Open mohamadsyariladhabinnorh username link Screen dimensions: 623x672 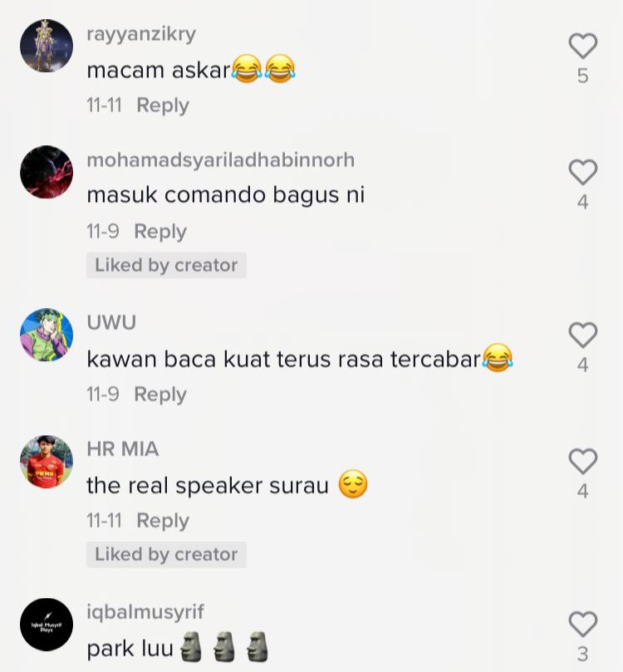[x=221, y=160]
